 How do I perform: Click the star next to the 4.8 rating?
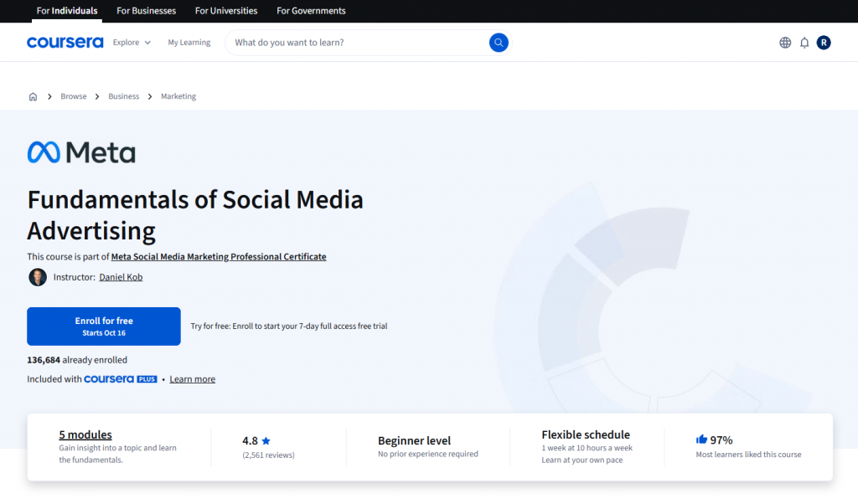pos(266,440)
